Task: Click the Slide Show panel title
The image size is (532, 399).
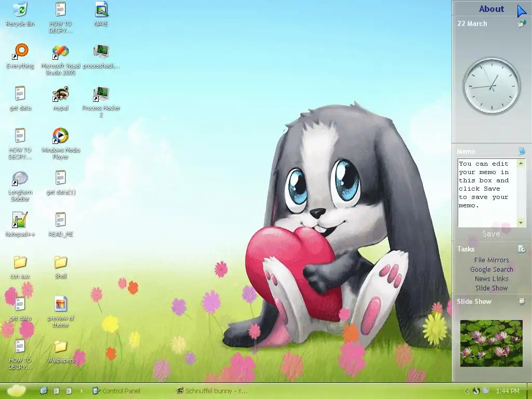Action: point(474,301)
